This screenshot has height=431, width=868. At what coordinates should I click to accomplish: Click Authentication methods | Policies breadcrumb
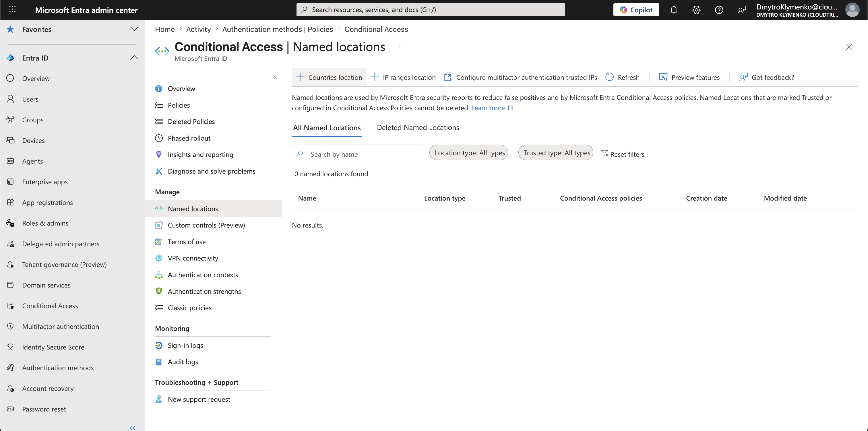(278, 29)
